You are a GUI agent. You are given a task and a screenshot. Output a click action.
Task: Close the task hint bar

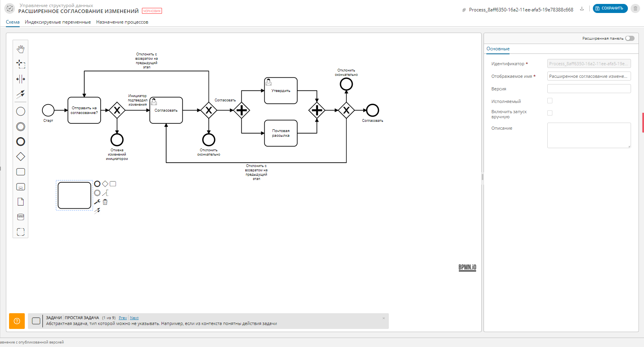click(384, 318)
